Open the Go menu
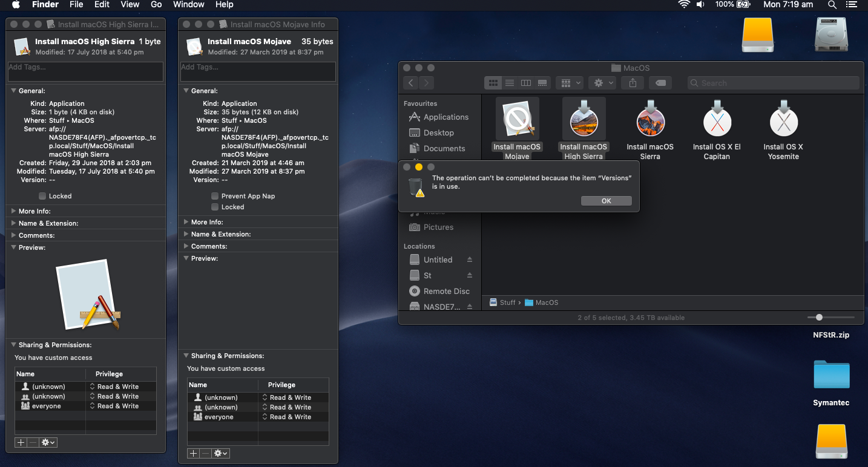Screen dimensions: 868x467 point(156,4)
